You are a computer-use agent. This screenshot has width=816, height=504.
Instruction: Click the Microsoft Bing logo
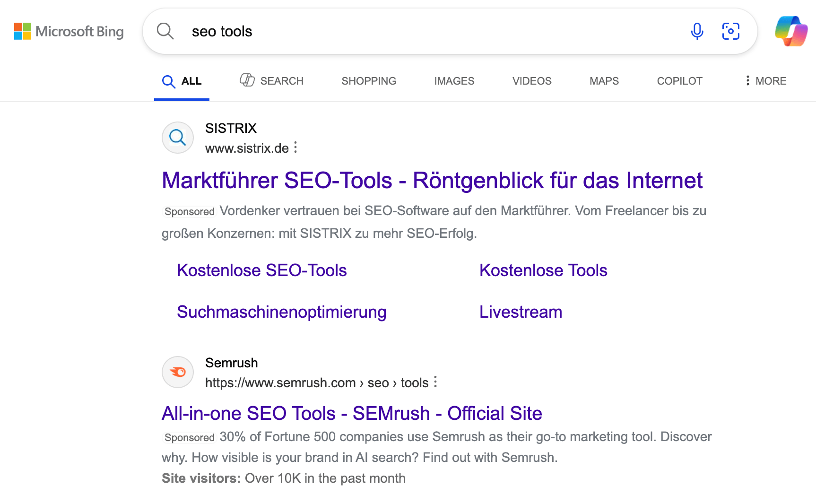coord(69,31)
